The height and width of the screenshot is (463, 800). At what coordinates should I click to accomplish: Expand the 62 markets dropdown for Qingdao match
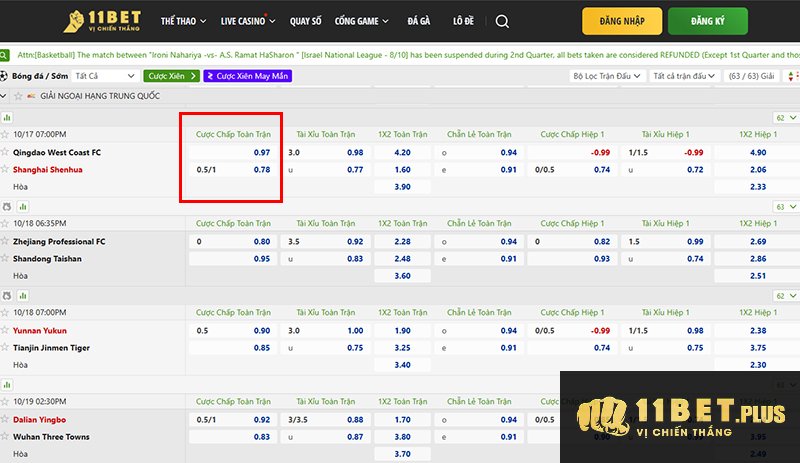coord(785,117)
